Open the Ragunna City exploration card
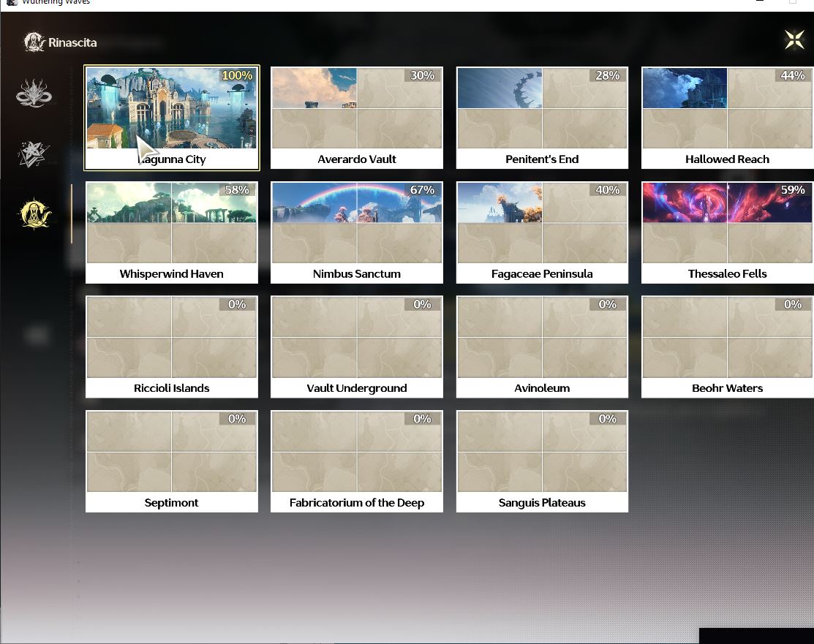The image size is (814, 644). point(172,118)
